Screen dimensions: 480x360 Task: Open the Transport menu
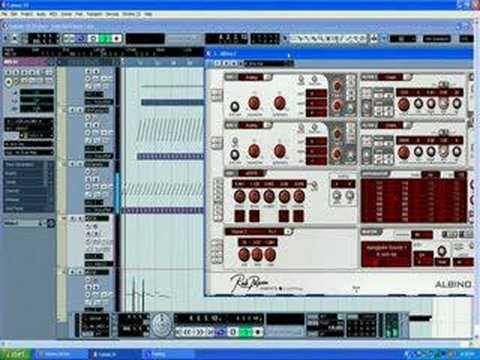tap(94, 14)
